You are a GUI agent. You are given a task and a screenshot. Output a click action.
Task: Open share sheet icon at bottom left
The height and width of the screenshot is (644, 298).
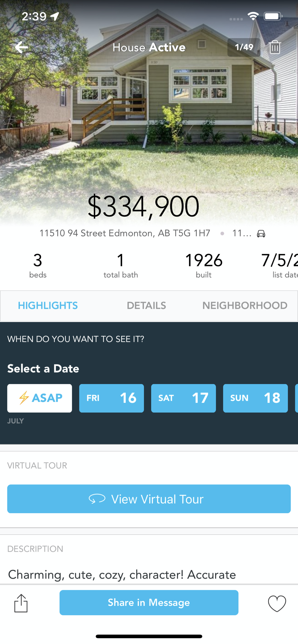coord(21,603)
